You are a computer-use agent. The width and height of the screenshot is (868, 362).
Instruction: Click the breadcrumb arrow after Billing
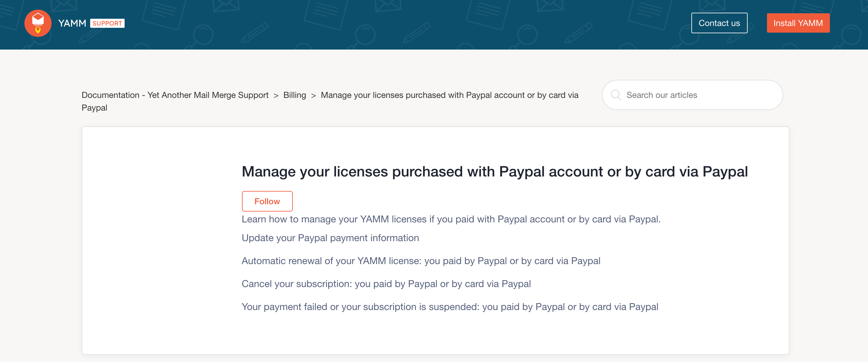313,95
